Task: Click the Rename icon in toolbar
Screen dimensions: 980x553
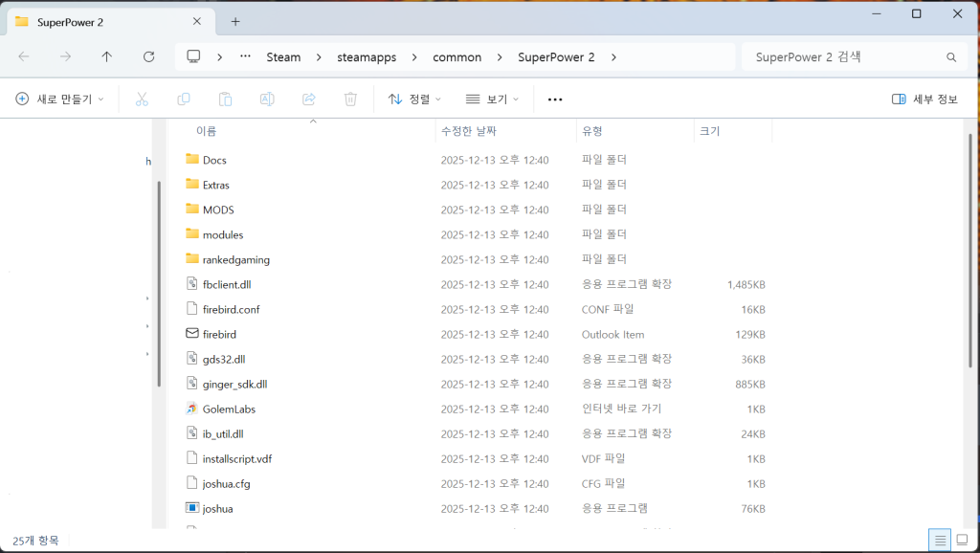Action: (x=268, y=100)
